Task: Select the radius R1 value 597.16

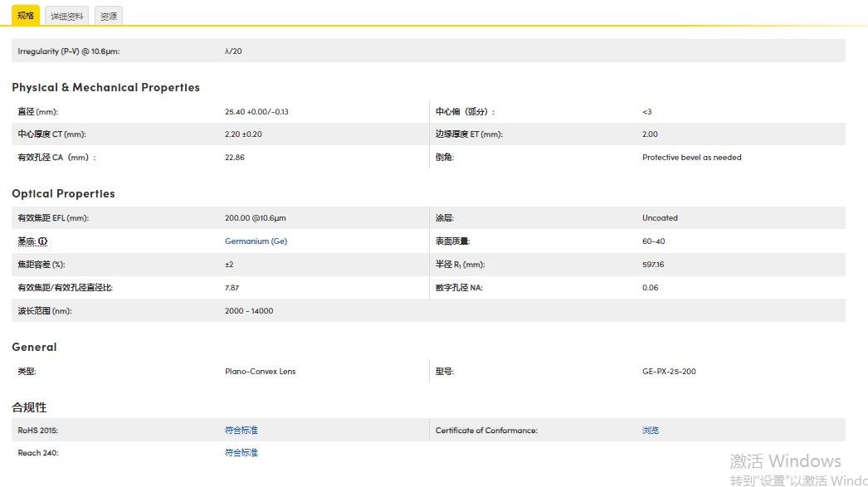Action: 653,265
